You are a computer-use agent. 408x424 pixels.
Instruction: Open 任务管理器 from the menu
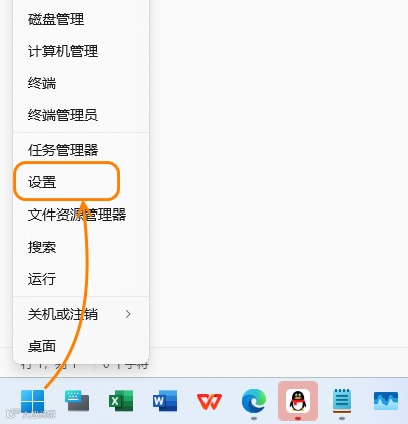pyautogui.click(x=81, y=150)
